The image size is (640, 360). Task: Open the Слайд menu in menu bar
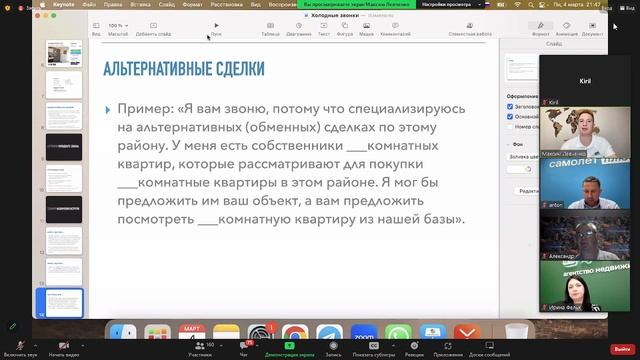(x=167, y=4)
